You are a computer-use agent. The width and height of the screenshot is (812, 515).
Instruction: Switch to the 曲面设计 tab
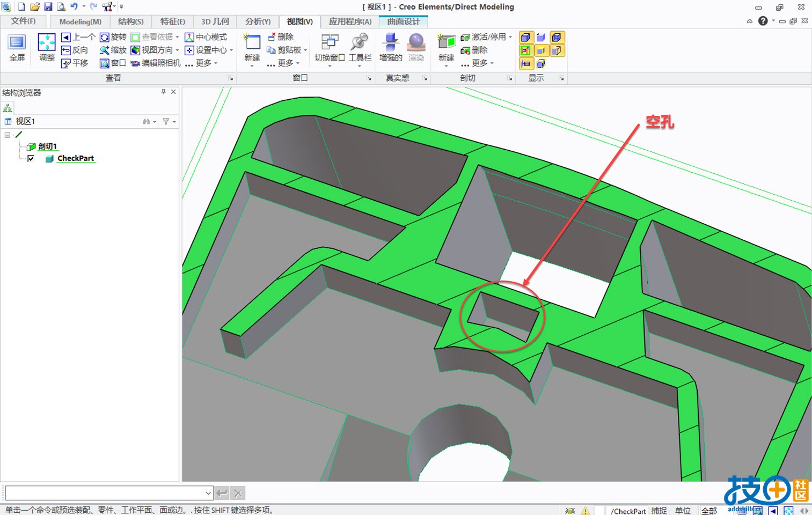[403, 21]
